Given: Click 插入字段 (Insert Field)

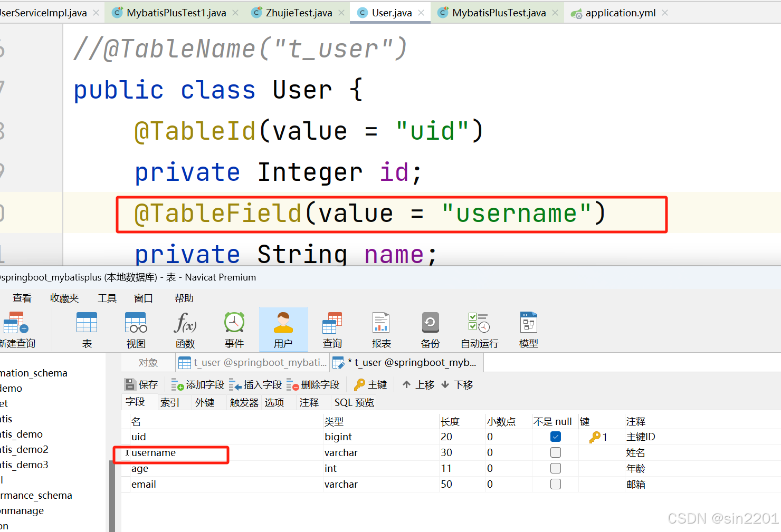Looking at the screenshot, I should point(255,384).
